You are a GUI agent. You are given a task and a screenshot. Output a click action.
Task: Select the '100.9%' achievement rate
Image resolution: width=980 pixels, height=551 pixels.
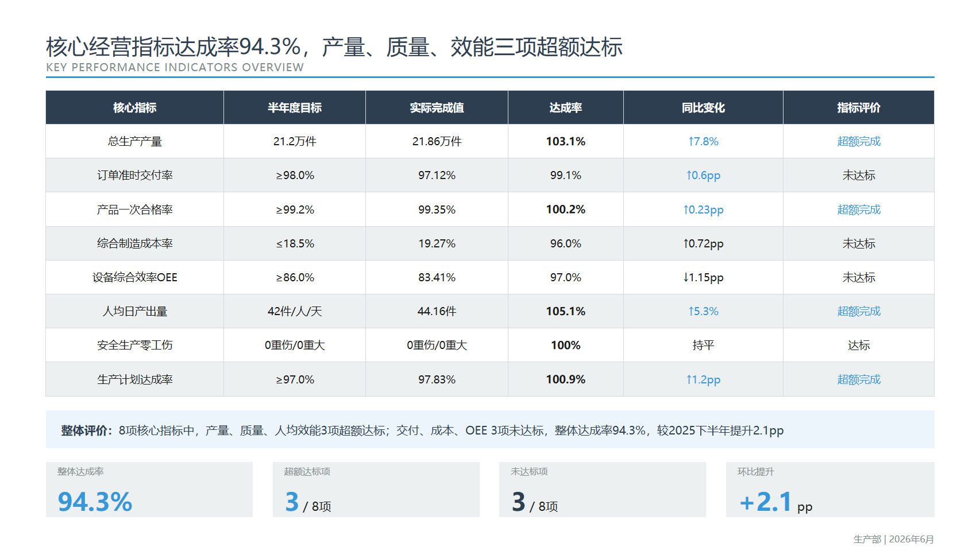566,379
